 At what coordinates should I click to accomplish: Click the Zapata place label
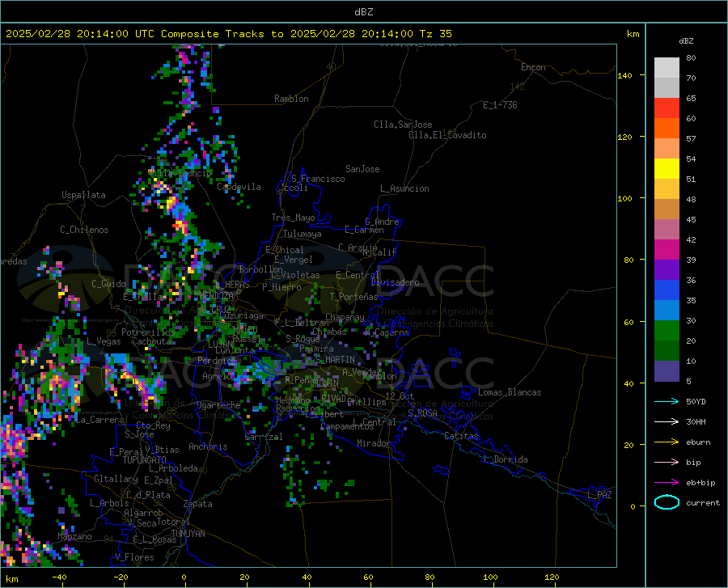point(198,504)
